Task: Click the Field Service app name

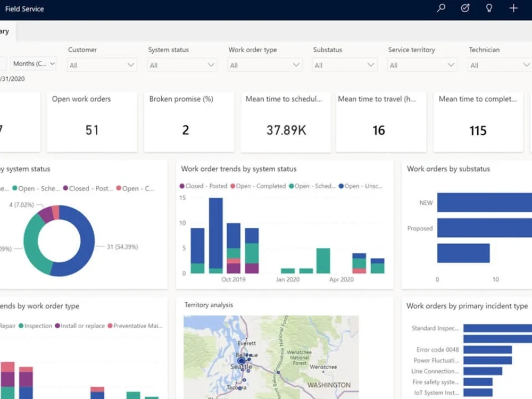Action: point(24,8)
